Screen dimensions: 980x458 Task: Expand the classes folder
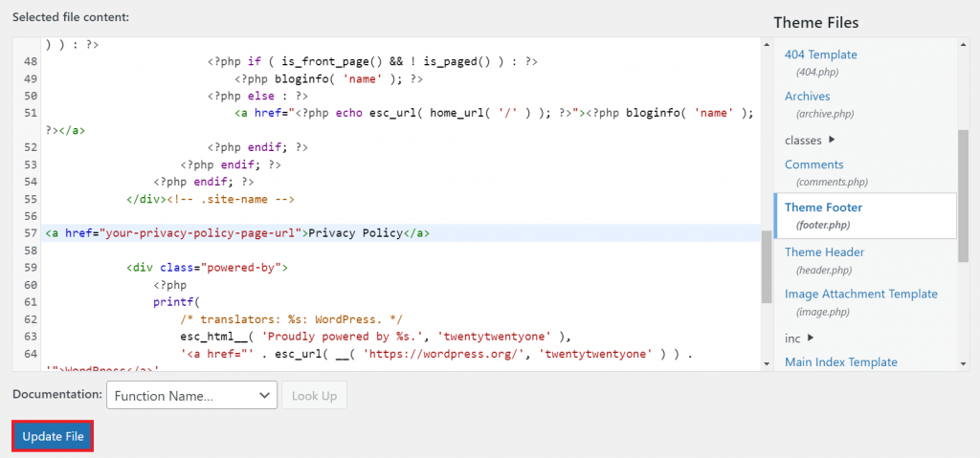(810, 140)
